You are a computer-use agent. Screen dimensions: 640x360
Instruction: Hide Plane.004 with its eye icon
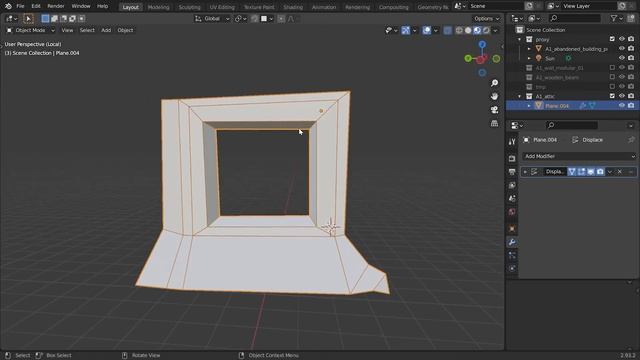[621, 106]
